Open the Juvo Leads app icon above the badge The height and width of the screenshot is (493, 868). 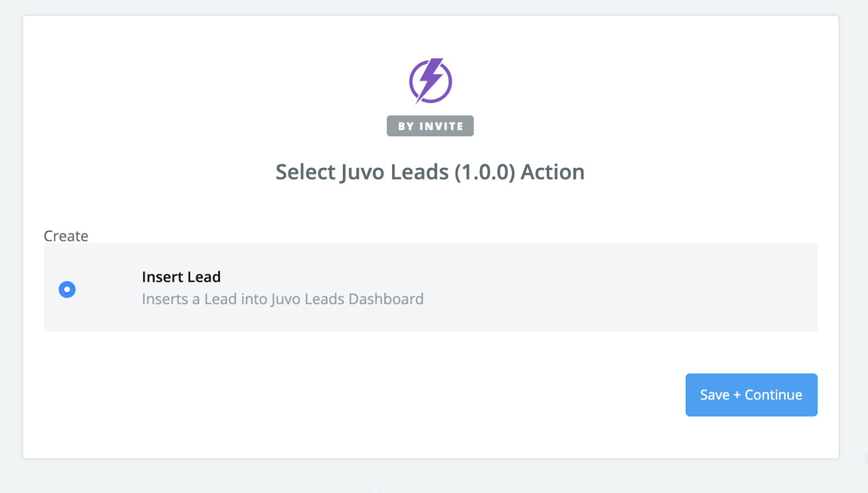tap(430, 81)
